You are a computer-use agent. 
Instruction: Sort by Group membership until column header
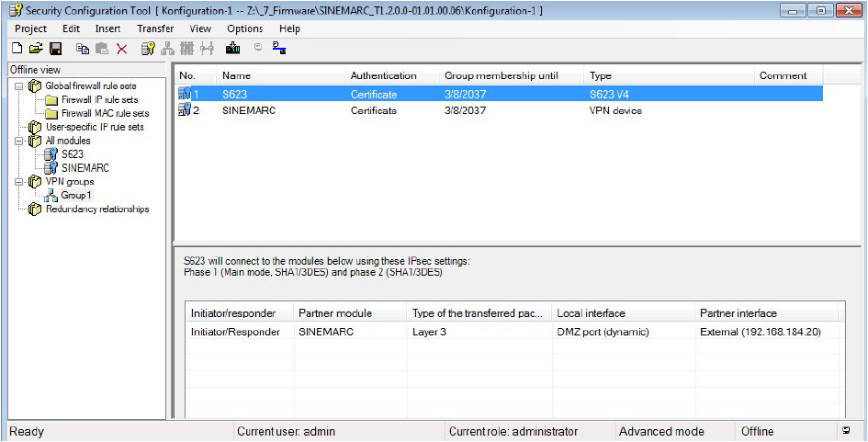[x=512, y=76]
